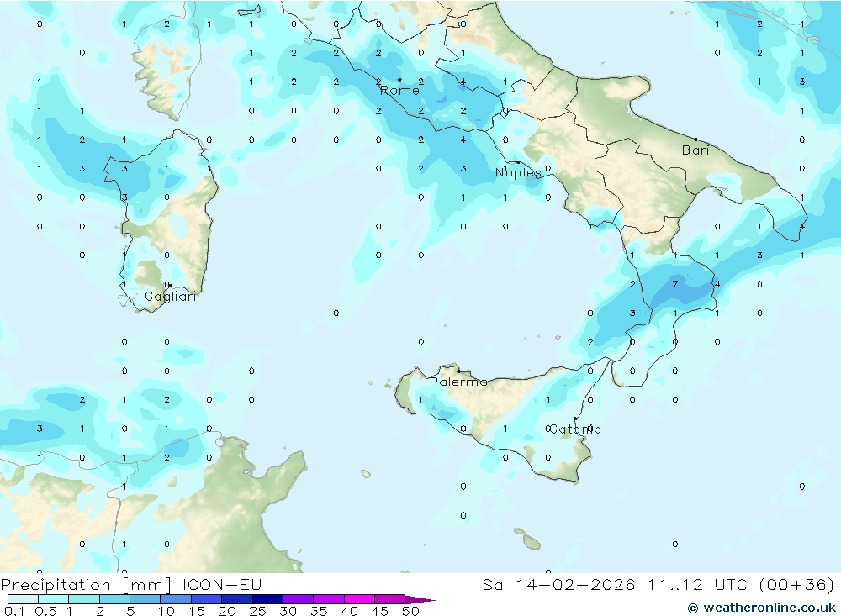Click the Palermo city marker dot
This screenshot has height=616, width=841.
tap(458, 371)
